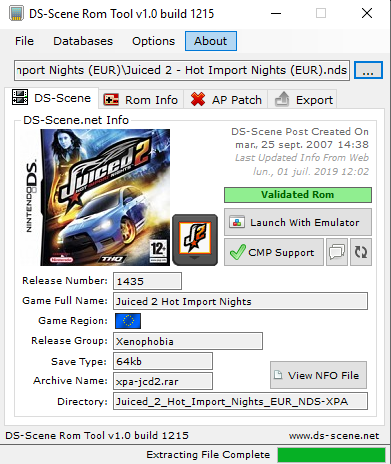Click the document icon in View NFO File

click(278, 375)
